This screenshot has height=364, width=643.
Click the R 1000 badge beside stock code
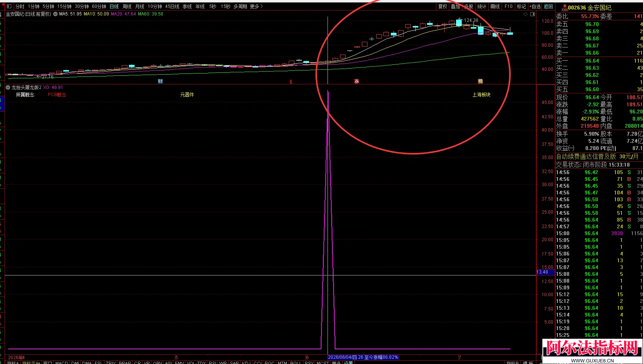(x=565, y=8)
